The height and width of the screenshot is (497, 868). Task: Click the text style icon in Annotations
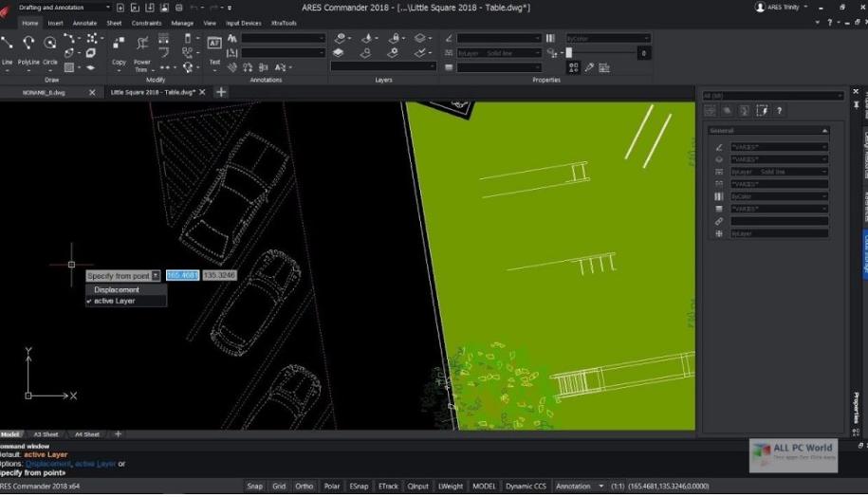pos(232,38)
